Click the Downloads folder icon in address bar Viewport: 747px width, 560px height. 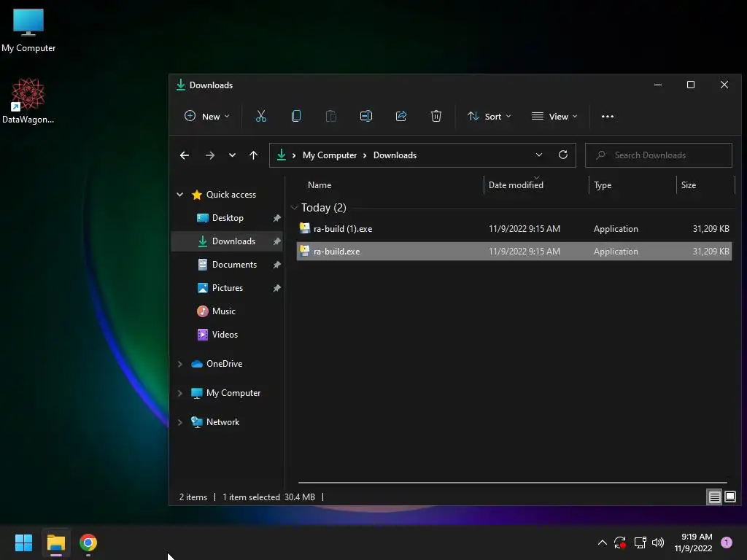click(281, 155)
